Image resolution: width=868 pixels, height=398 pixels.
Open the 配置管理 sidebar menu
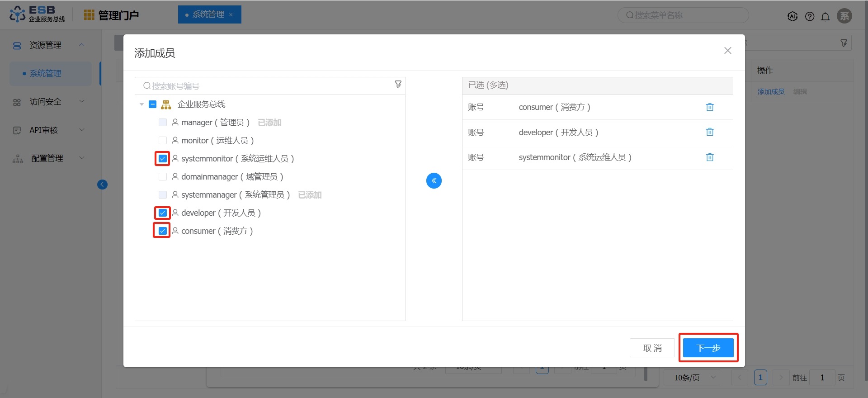coord(50,158)
